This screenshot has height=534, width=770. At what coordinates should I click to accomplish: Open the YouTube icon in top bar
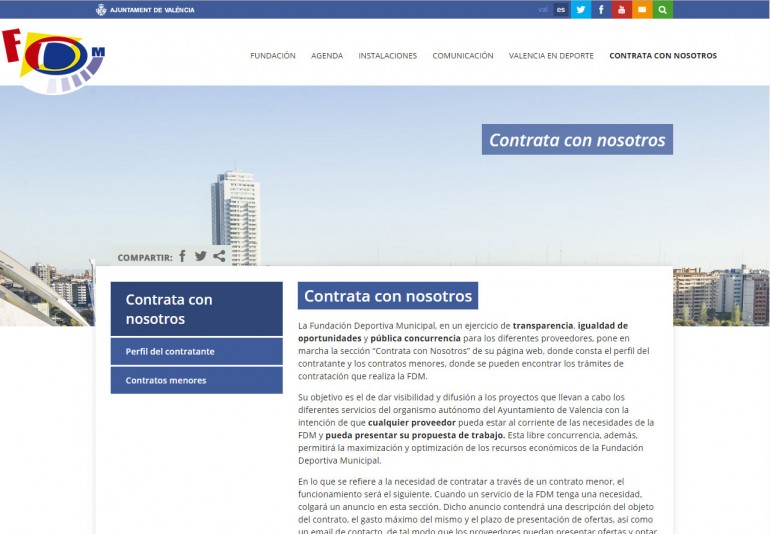pos(622,9)
